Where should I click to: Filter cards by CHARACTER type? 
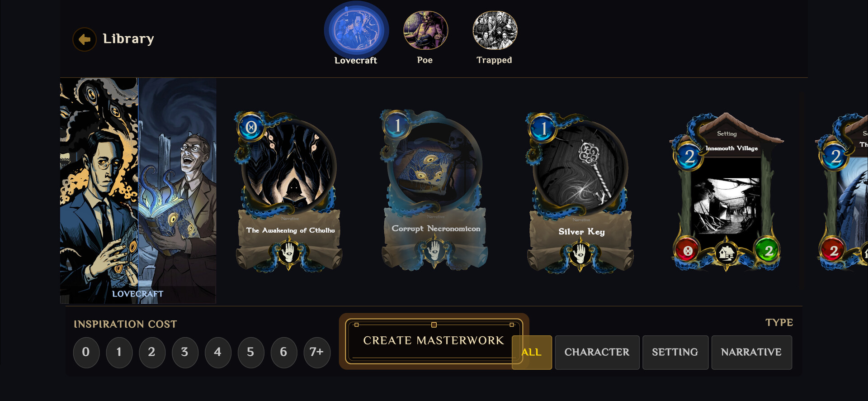597,352
